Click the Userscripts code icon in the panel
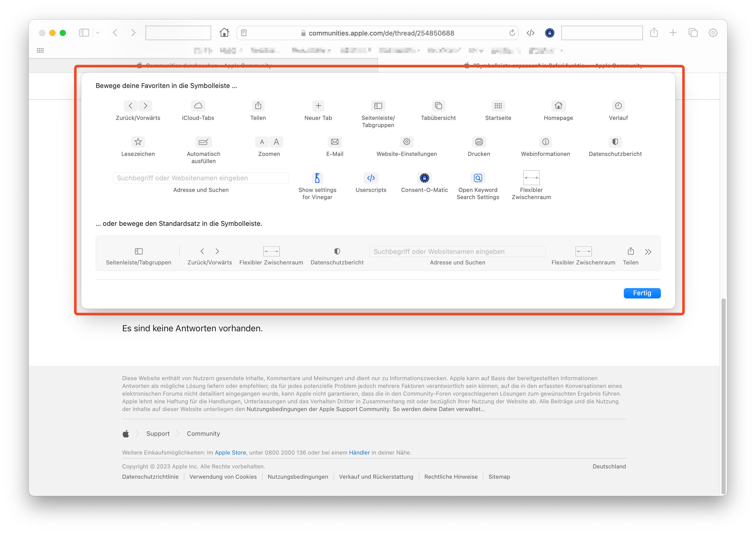Image resolution: width=756 pixels, height=534 pixels. click(x=371, y=178)
